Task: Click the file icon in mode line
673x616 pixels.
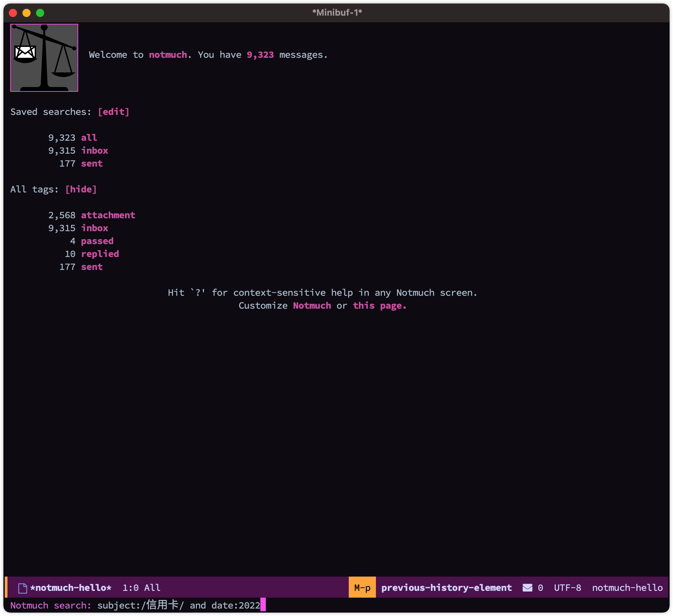Action: click(x=22, y=588)
